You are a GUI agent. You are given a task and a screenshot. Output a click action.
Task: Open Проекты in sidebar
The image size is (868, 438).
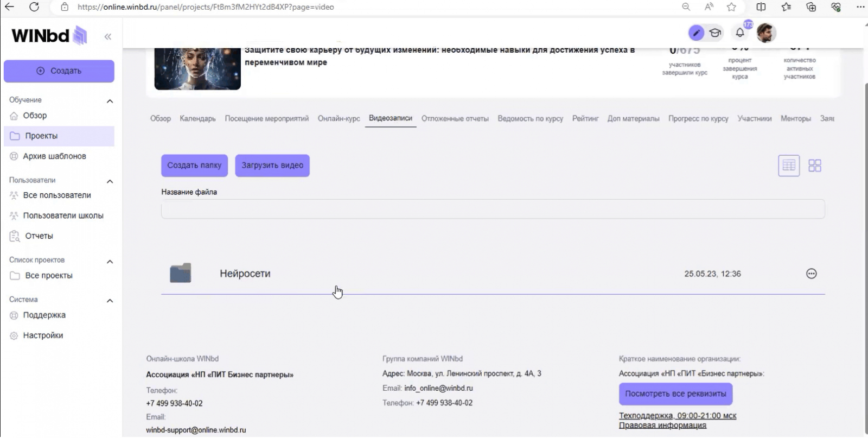click(x=59, y=136)
